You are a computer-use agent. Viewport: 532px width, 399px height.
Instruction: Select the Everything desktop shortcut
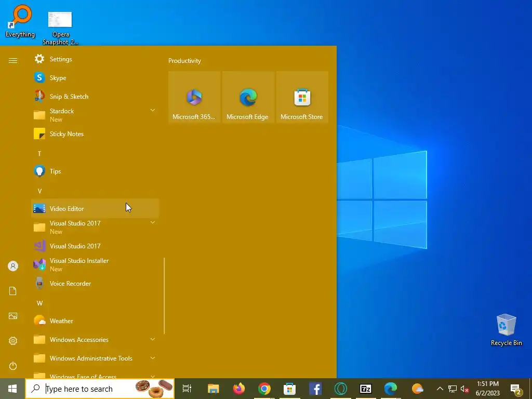20,21
